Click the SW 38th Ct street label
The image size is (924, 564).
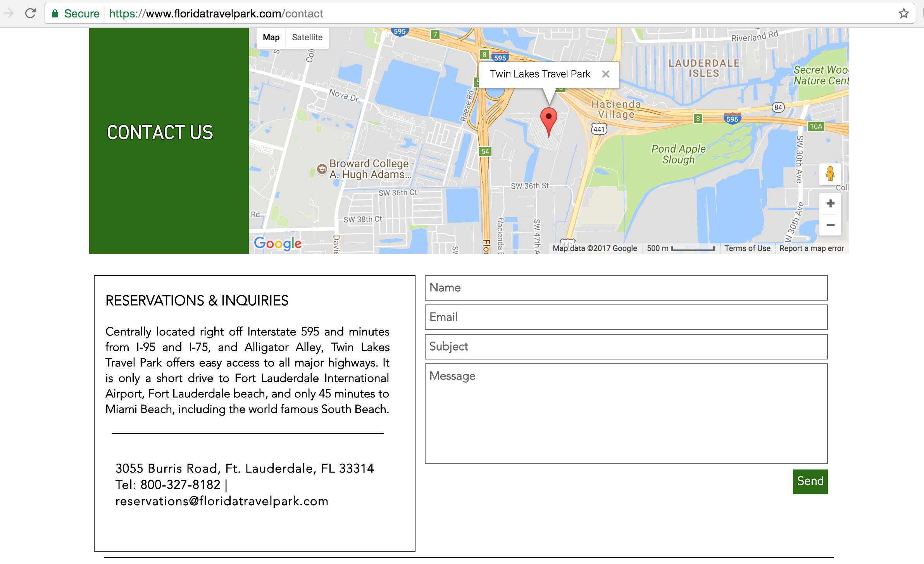click(363, 219)
